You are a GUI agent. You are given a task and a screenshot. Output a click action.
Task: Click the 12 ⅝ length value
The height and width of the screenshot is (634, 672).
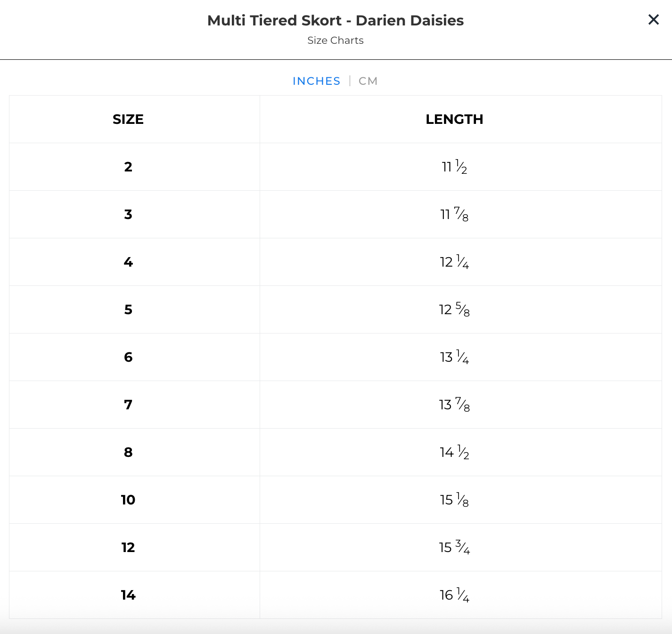[x=454, y=309]
